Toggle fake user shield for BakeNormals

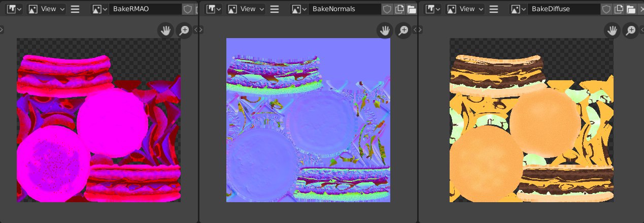387,9
